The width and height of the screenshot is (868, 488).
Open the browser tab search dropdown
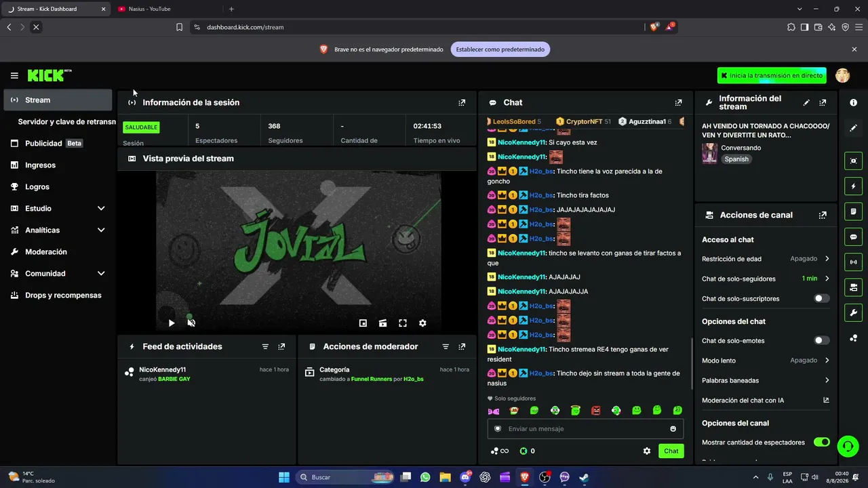[800, 9]
